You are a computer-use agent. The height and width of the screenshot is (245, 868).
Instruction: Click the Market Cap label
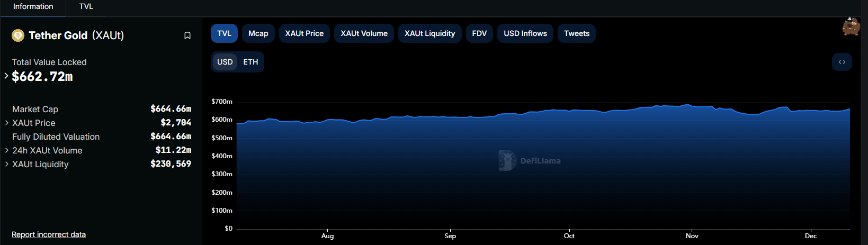[35, 109]
